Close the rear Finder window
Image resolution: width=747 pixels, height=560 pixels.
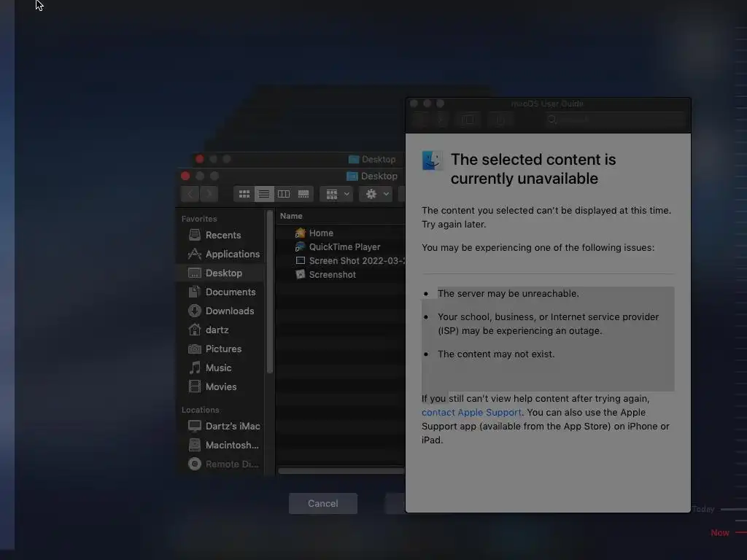click(200, 159)
